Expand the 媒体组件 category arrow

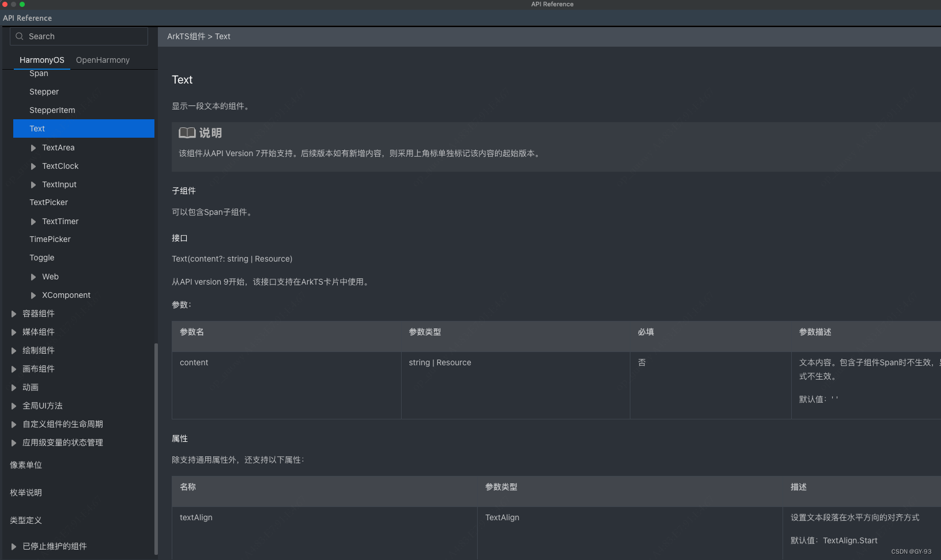[x=14, y=332]
